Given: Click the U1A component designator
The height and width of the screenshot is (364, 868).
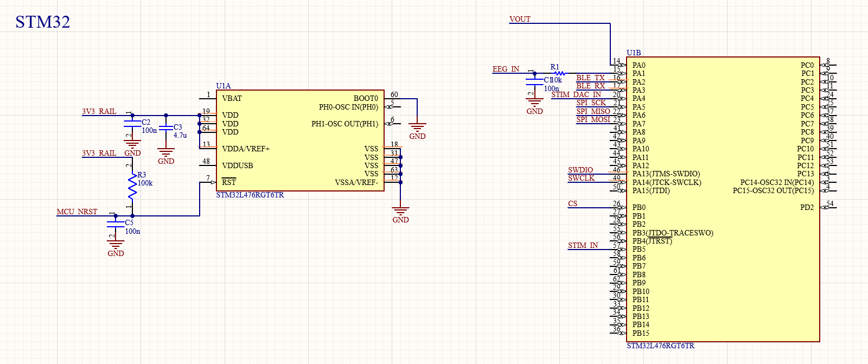Looking at the screenshot, I should pos(224,86).
